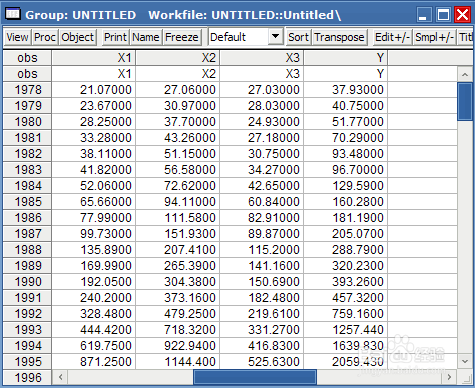This screenshot has width=475, height=388.
Task: Select row header 1985
Action: click(x=27, y=202)
